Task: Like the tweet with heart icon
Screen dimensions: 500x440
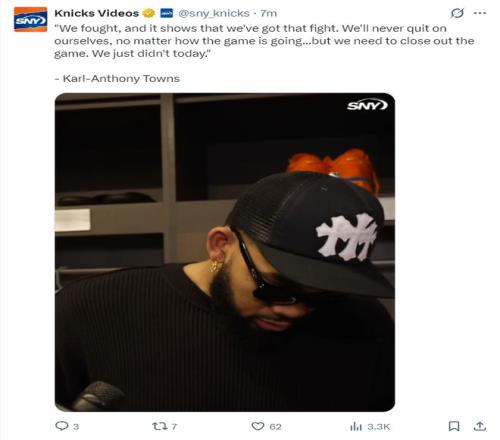Action: pyautogui.click(x=258, y=426)
